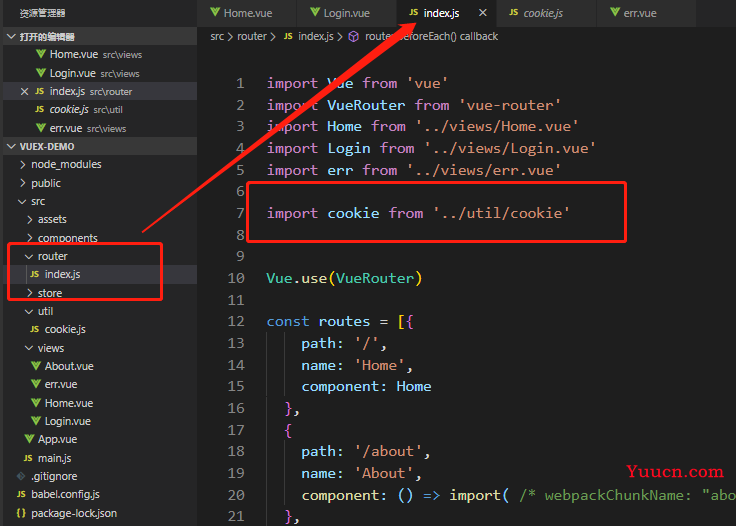Screen dimensions: 736x526
Task: Collapse the router folder
Action: tap(29, 256)
